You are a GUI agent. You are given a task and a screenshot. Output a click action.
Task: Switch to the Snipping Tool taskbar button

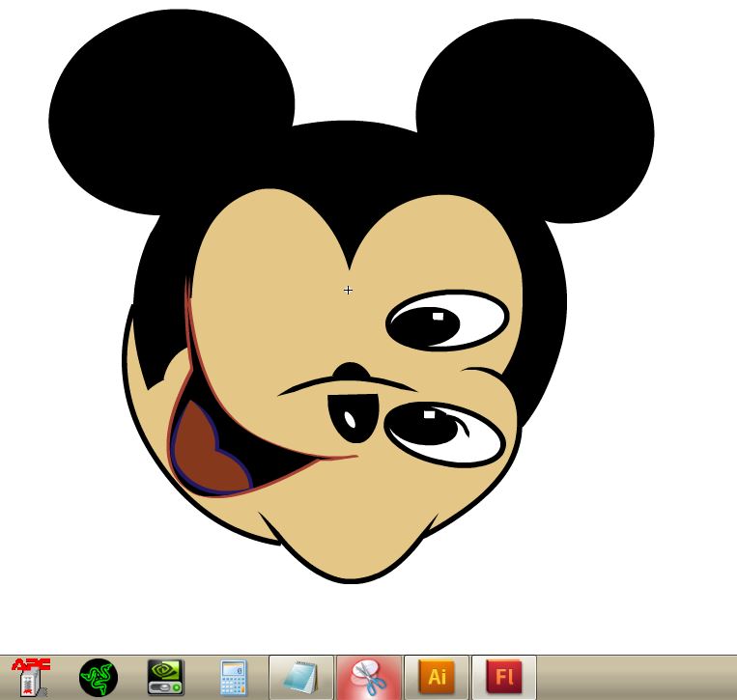pyautogui.click(x=369, y=678)
